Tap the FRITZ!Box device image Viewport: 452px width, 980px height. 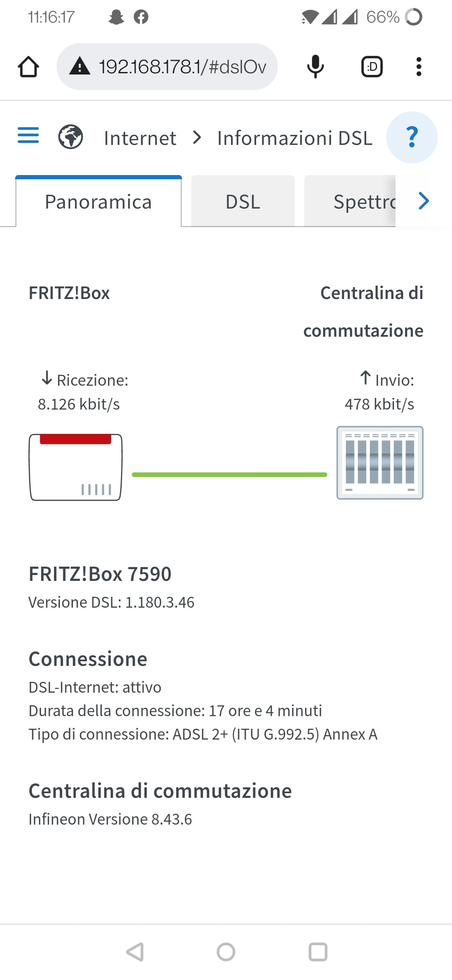(75, 467)
